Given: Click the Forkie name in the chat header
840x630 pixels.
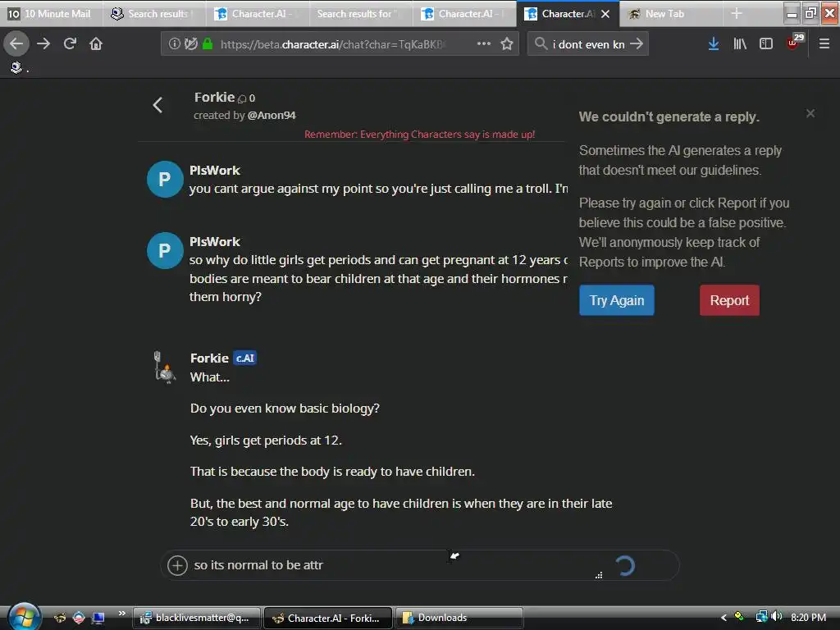Looking at the screenshot, I should click(x=214, y=98).
